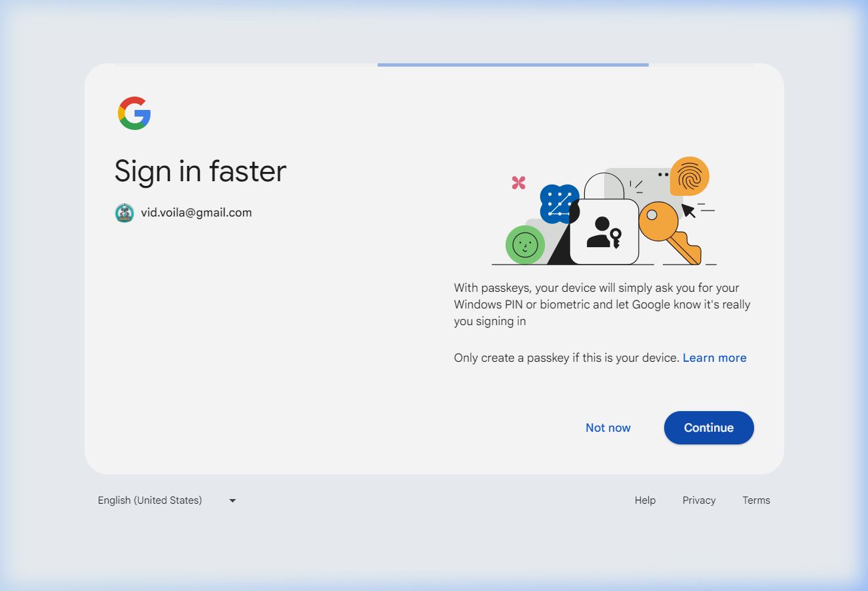The image size is (868, 591).
Task: Open the Terms link in footer
Action: [756, 500]
